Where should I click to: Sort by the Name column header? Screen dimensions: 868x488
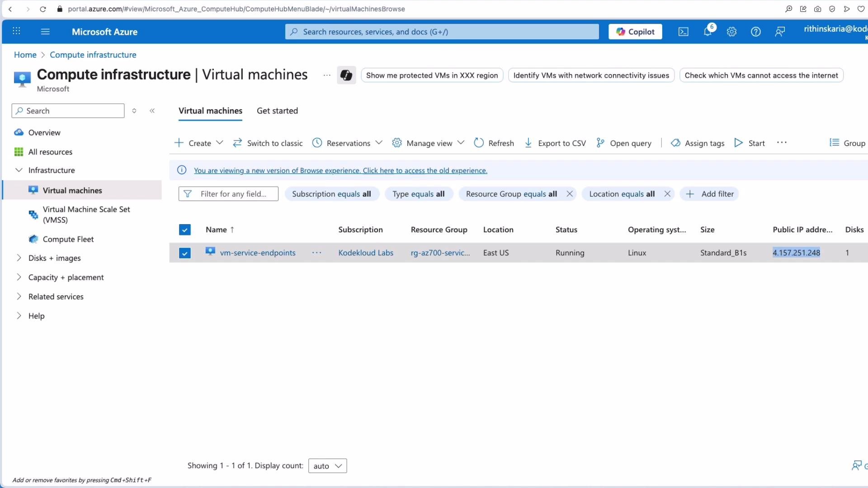pyautogui.click(x=220, y=230)
